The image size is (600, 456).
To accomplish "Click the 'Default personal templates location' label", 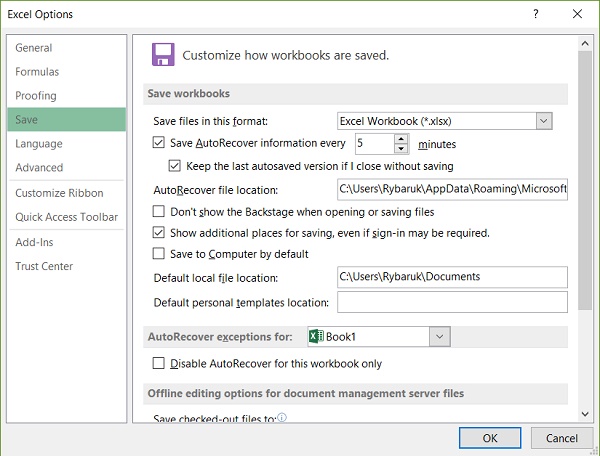I will [241, 303].
